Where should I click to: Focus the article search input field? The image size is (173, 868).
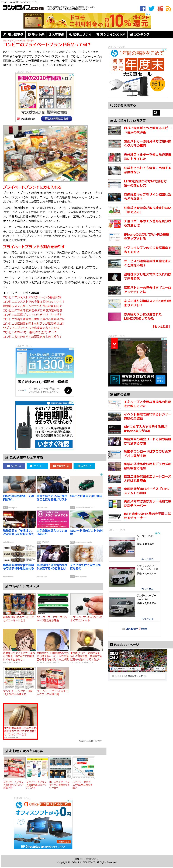[x=130, y=113]
